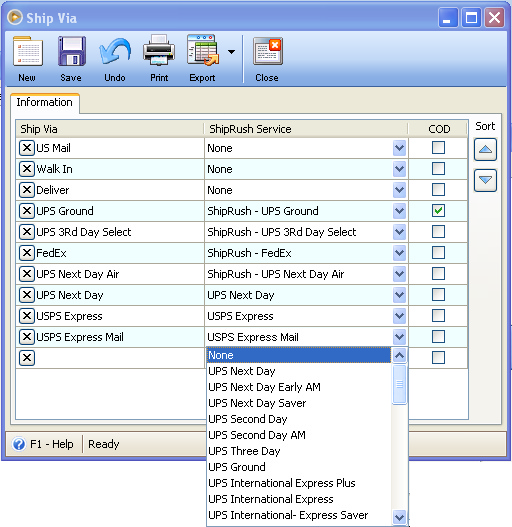
Task: Open the ShipRush Service dropdown for US Mail
Action: pyautogui.click(x=399, y=148)
